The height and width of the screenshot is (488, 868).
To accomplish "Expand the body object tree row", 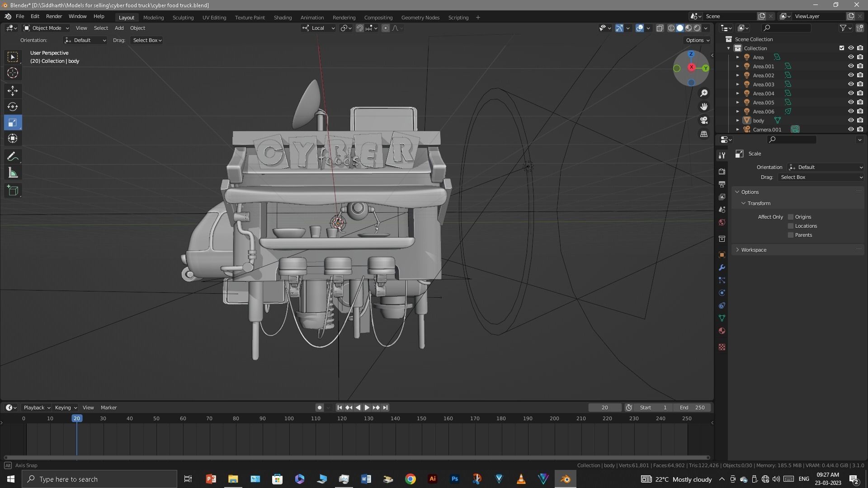I will pyautogui.click(x=738, y=121).
